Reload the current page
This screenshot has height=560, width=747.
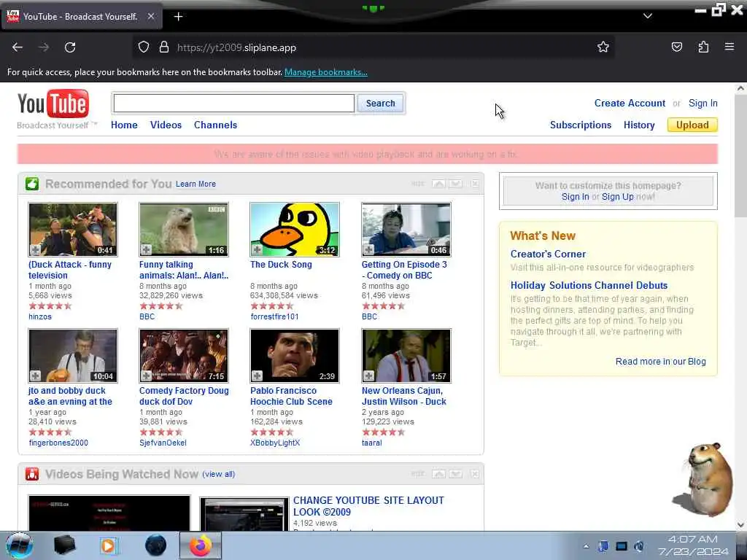coord(70,47)
